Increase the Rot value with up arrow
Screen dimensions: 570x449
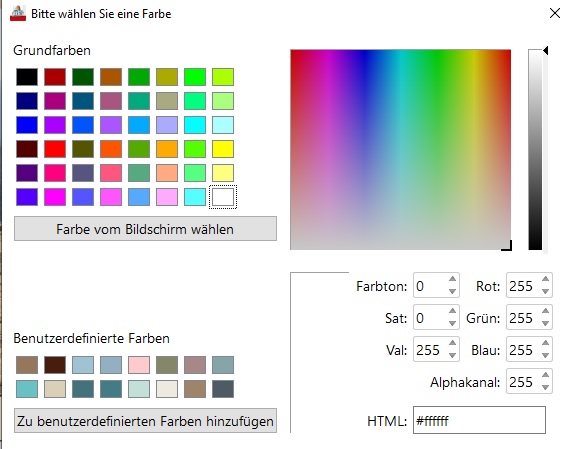pyautogui.click(x=545, y=279)
